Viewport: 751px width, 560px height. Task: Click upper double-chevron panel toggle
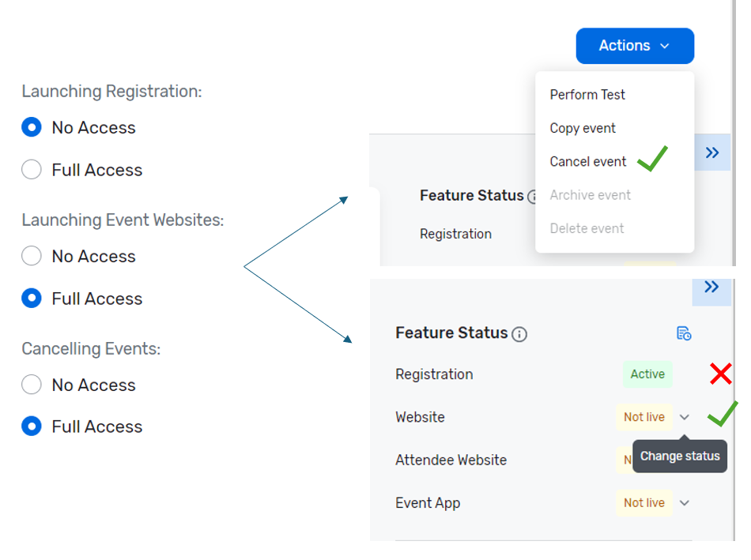(712, 152)
